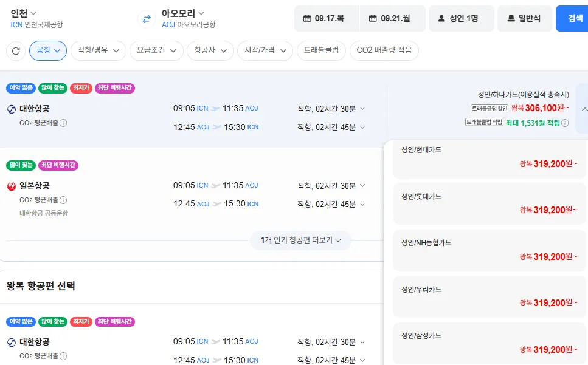
Task: Expand return 12:45 flight details in top Korean Air card
Action: 362,128
